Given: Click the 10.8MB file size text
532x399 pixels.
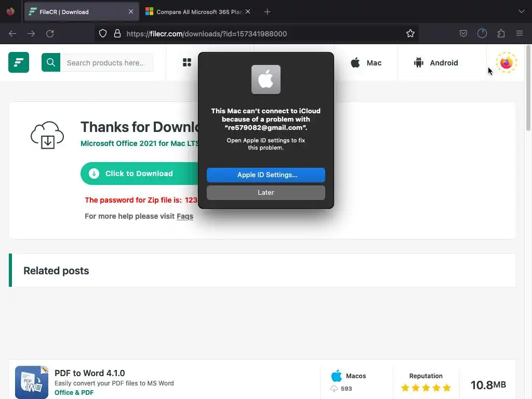Looking at the screenshot, I should [x=488, y=385].
